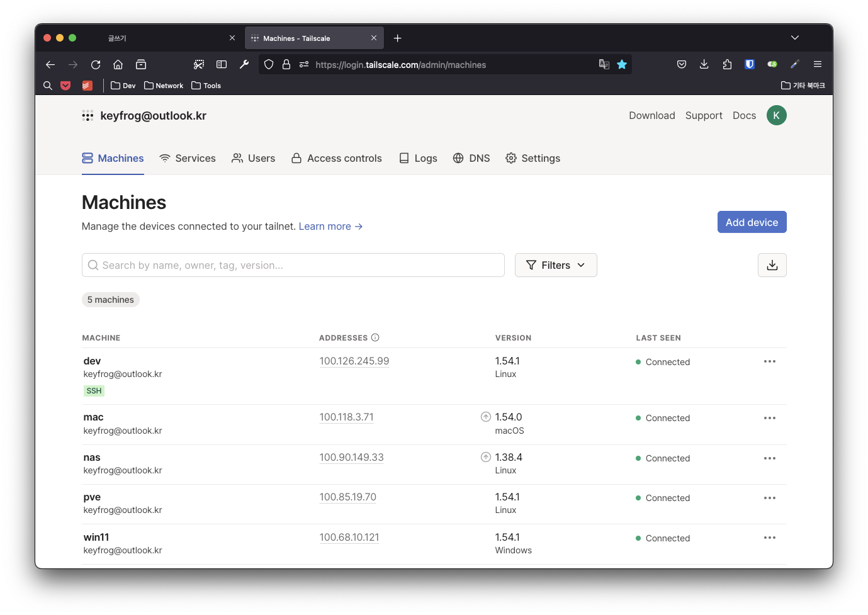Open the Tools bookmarks folder

pyautogui.click(x=206, y=86)
